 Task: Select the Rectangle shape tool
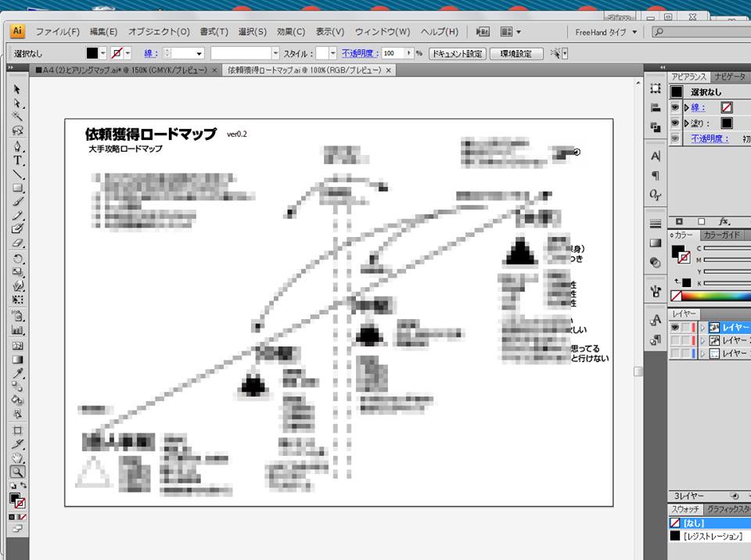point(17,188)
